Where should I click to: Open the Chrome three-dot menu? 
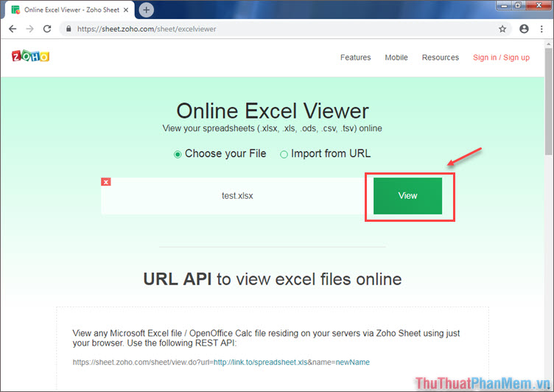coord(541,29)
